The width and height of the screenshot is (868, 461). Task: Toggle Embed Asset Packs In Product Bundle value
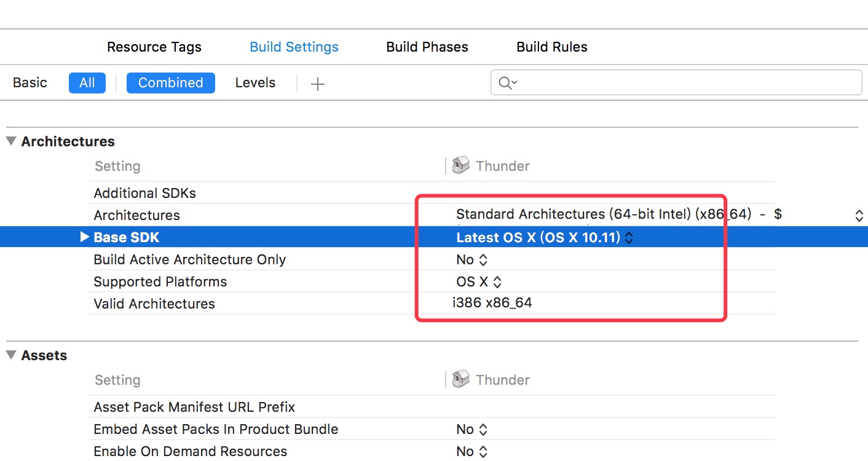click(471, 429)
